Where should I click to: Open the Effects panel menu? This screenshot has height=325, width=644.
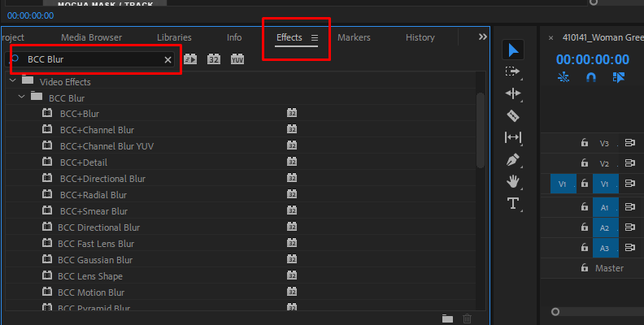pyautogui.click(x=315, y=37)
